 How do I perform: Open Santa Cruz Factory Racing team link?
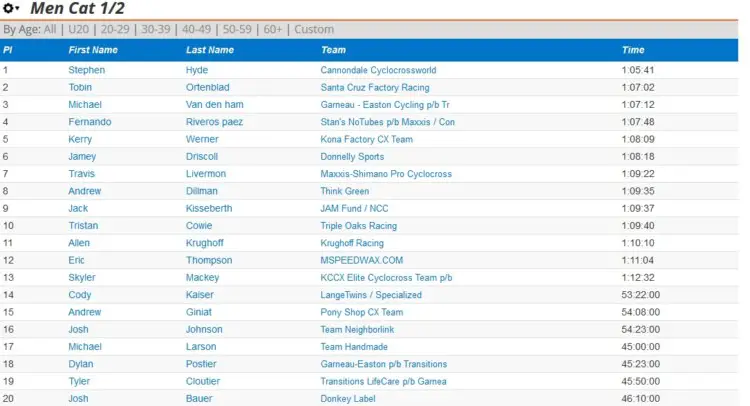(375, 87)
